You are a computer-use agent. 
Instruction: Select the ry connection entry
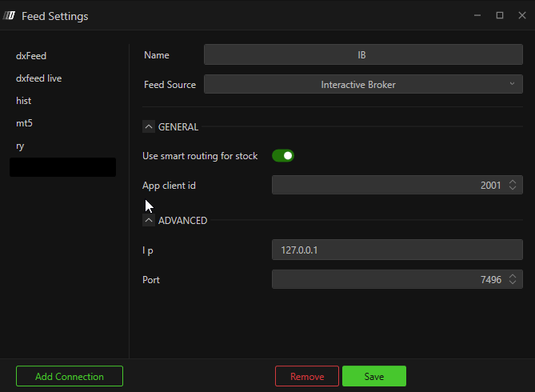pos(21,146)
